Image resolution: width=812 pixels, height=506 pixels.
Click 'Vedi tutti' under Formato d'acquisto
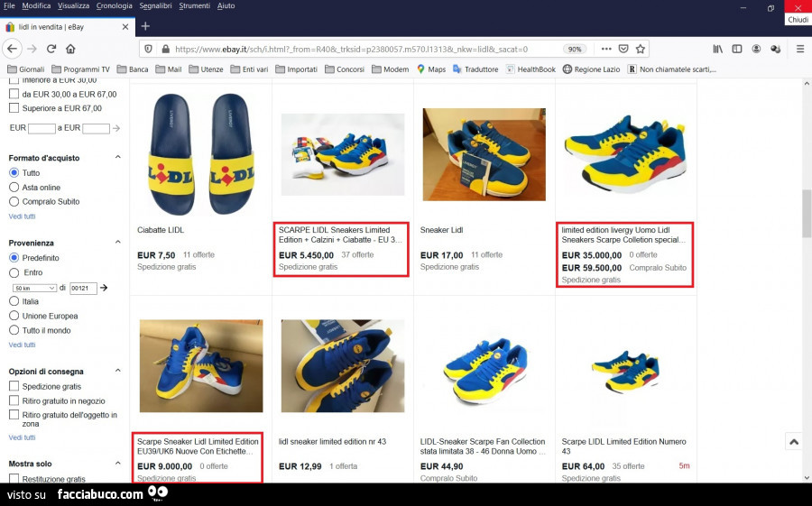[23, 216]
